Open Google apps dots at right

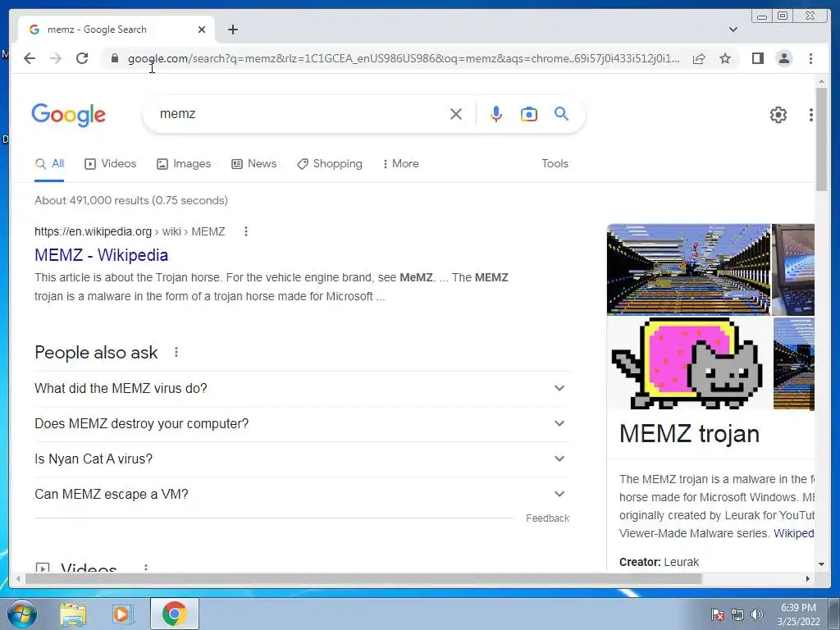pos(810,115)
